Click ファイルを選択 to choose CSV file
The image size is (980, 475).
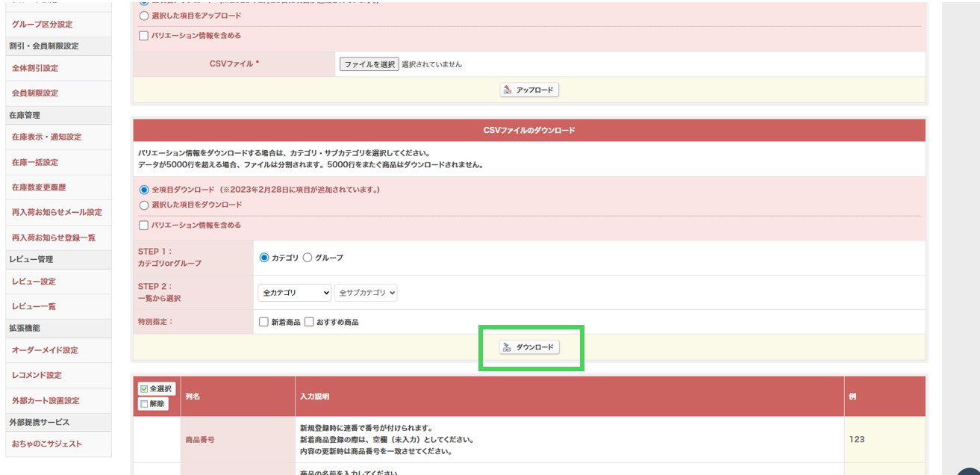click(369, 64)
